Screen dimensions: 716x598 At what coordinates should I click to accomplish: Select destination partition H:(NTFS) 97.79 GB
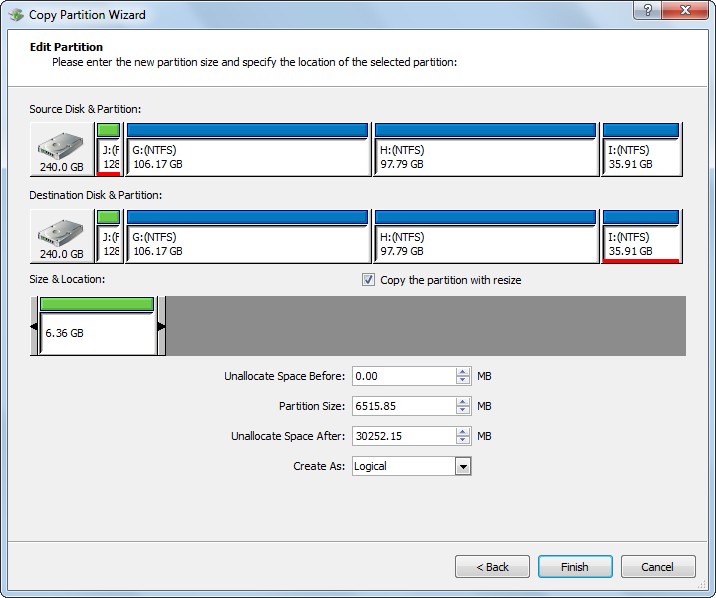[485, 236]
